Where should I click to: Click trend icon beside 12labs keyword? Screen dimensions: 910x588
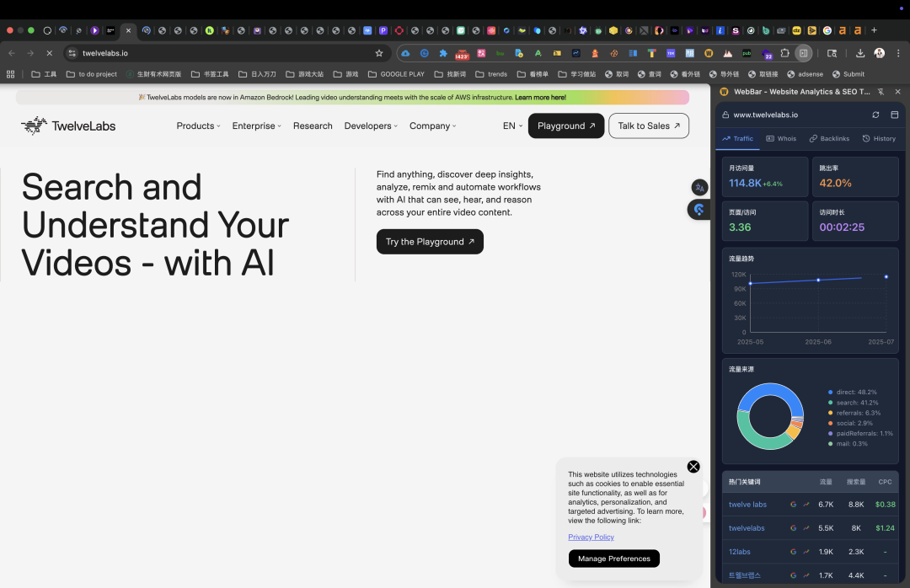(x=806, y=552)
